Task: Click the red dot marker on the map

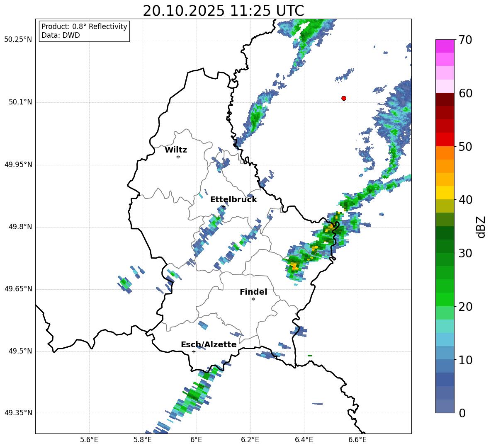Action: click(x=344, y=98)
